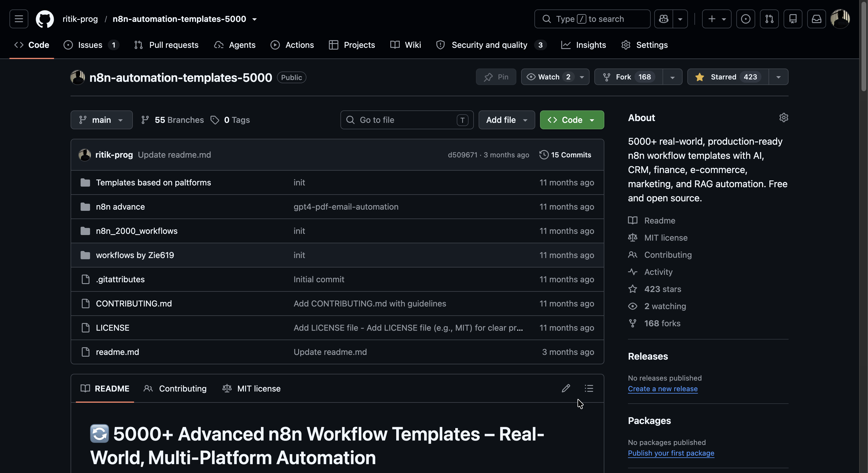Open the Wiki tab
868x473 pixels.
pos(405,45)
